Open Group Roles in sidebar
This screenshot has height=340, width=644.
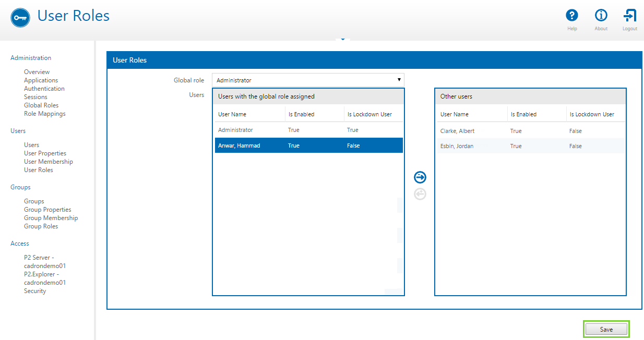tap(41, 226)
